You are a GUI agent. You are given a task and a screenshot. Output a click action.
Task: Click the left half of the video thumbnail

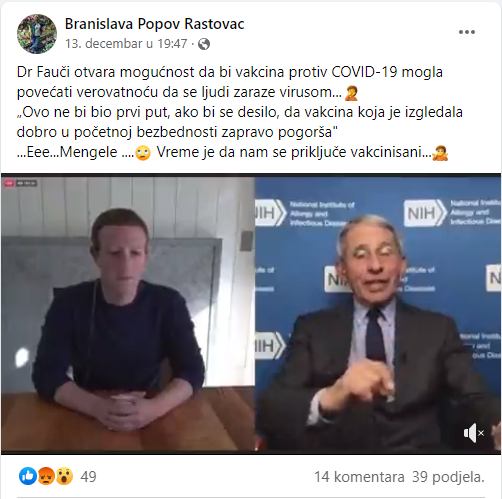pyautogui.click(x=128, y=315)
